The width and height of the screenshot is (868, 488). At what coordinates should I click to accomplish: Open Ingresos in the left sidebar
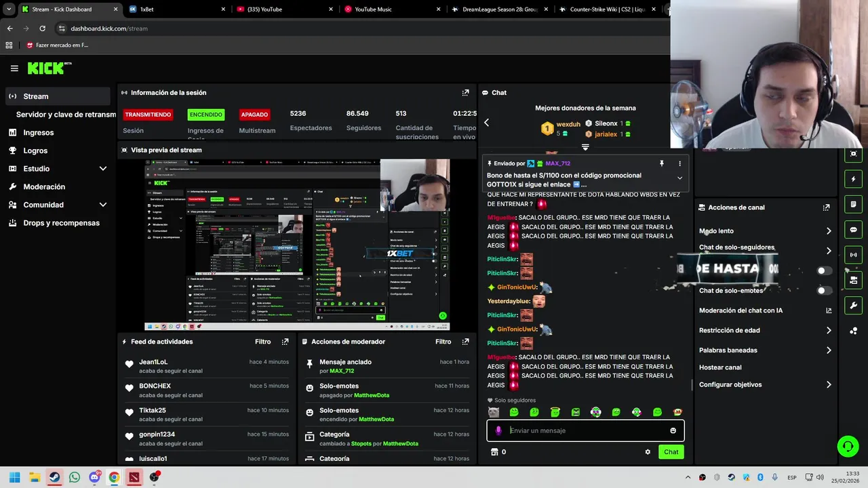pyautogui.click(x=58, y=133)
